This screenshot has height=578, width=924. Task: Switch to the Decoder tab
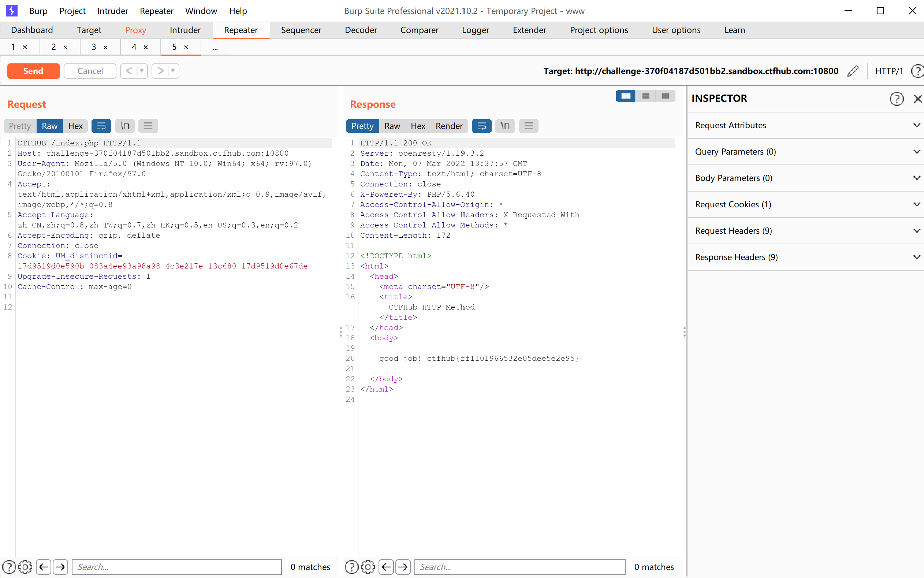(x=361, y=30)
